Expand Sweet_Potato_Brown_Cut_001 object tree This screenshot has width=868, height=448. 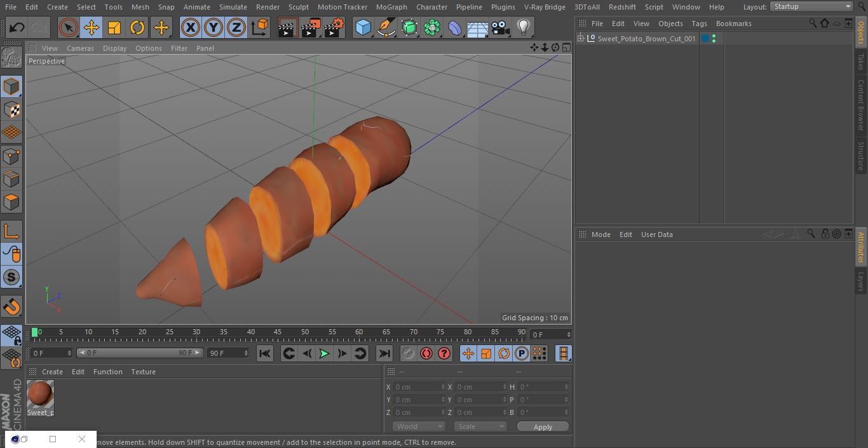580,39
